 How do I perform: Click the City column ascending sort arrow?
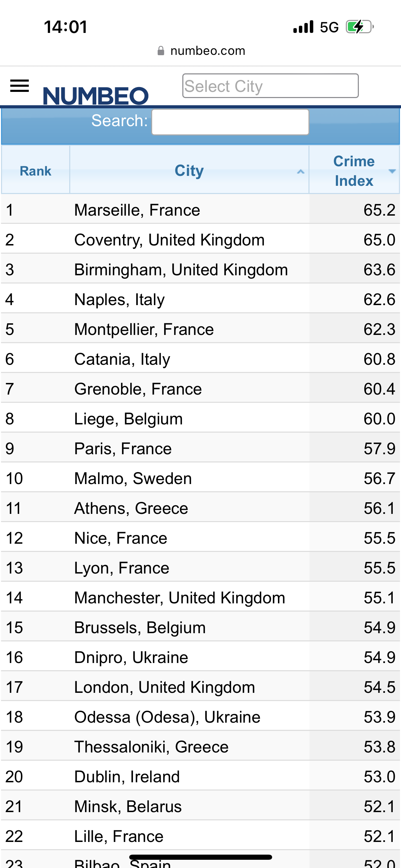[x=301, y=171]
